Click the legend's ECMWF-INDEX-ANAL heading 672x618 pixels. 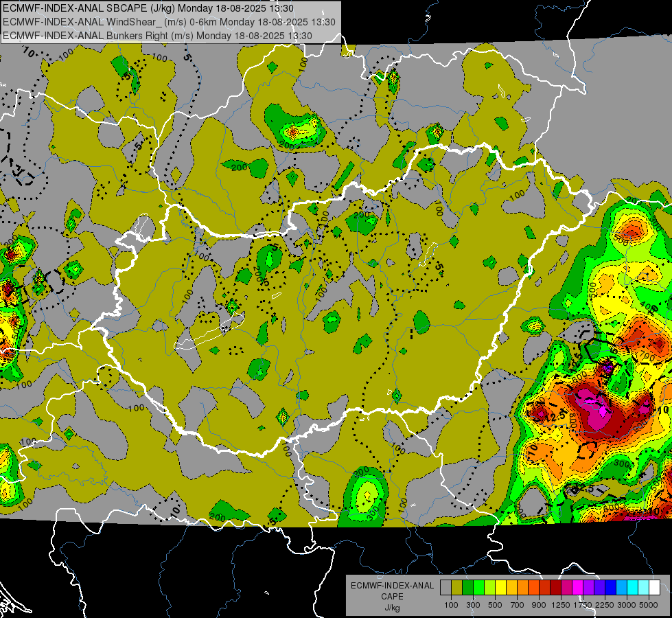393,586
